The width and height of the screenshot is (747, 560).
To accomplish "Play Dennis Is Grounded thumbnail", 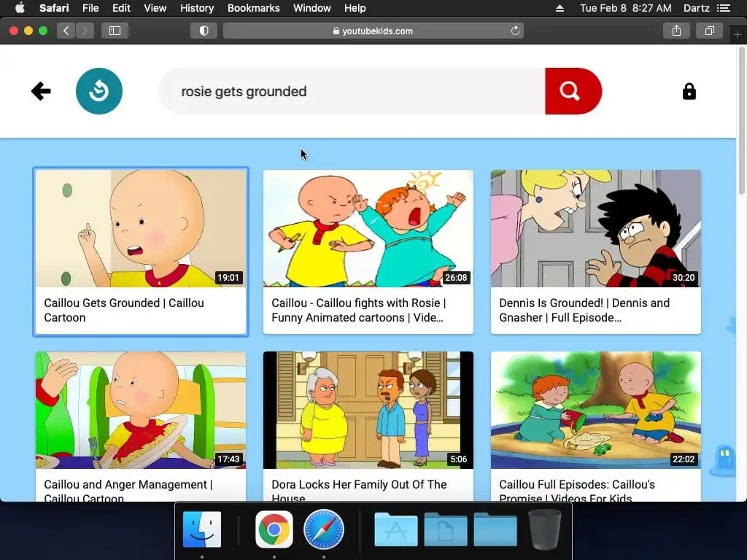I will [596, 228].
